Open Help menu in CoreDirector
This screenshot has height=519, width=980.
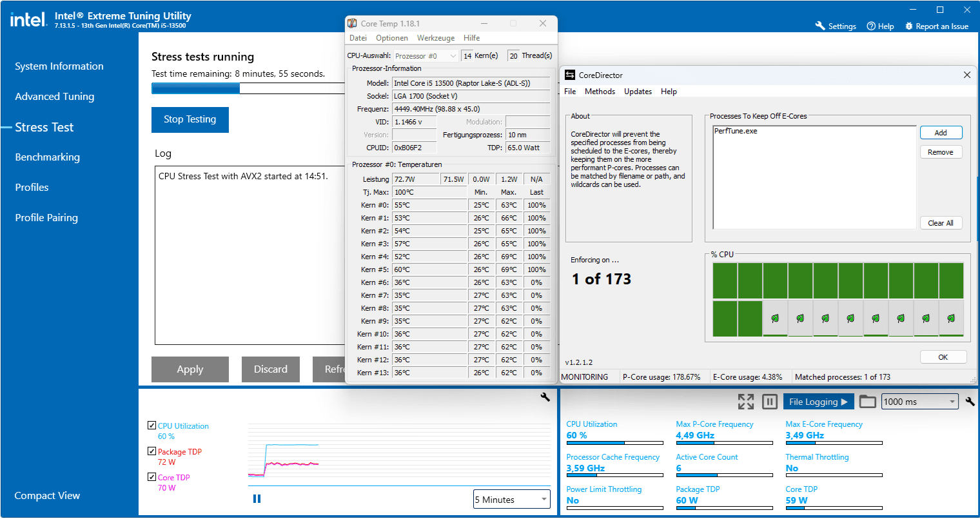(669, 92)
